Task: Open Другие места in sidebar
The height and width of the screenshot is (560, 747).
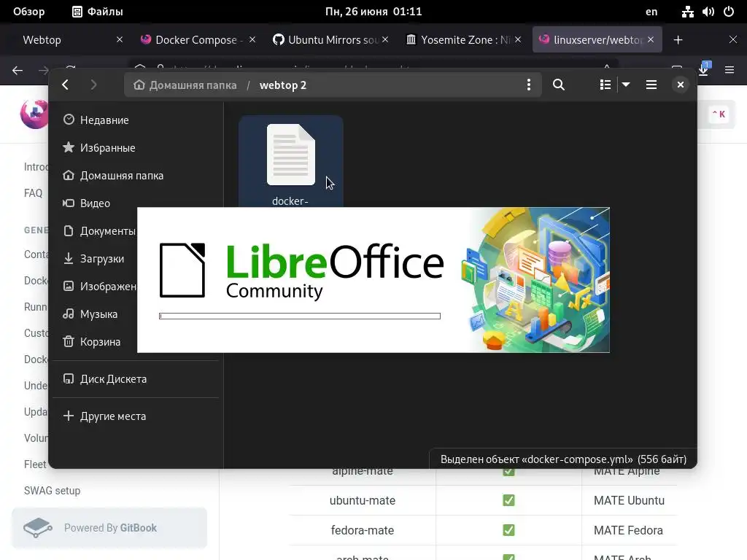Action: tap(136, 416)
